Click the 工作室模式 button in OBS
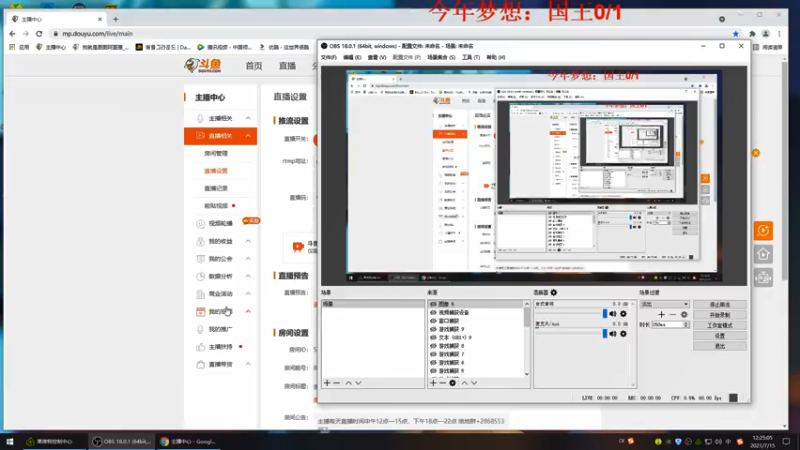800x450 pixels. click(x=720, y=326)
